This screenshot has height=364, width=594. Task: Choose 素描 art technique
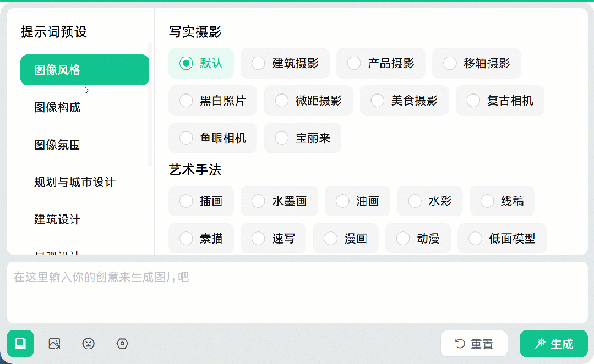coord(201,239)
